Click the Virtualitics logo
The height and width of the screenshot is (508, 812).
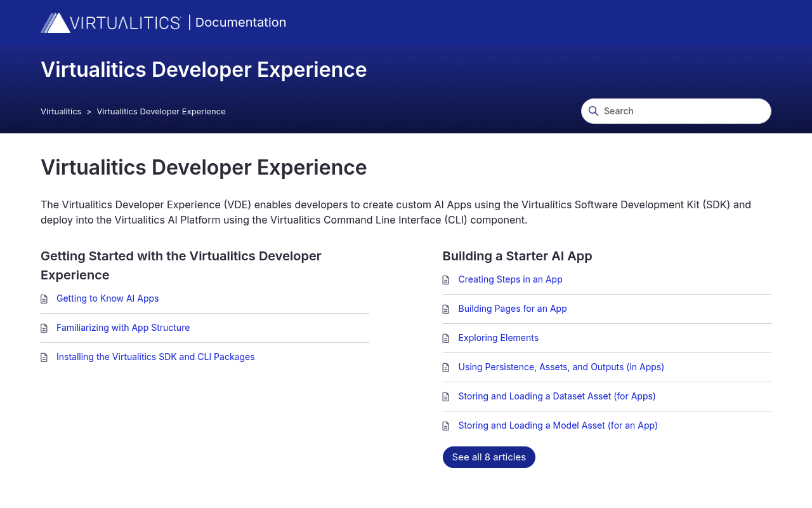click(111, 23)
